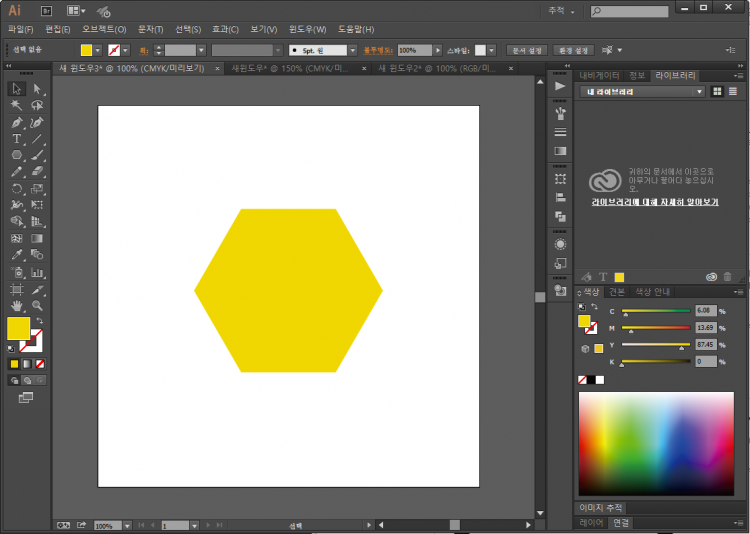Select the Pen tool in the toolbox
The width and height of the screenshot is (750, 534).
[x=17, y=122]
